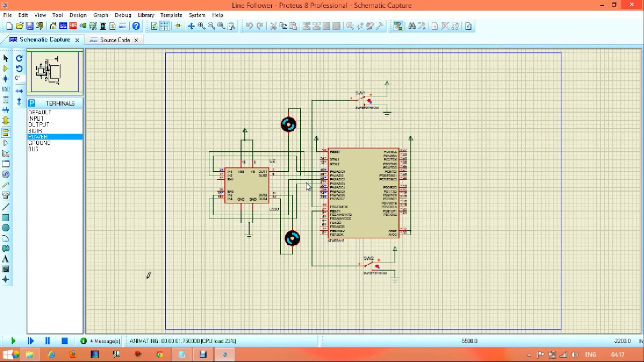Redo the last undone action

(x=260, y=26)
